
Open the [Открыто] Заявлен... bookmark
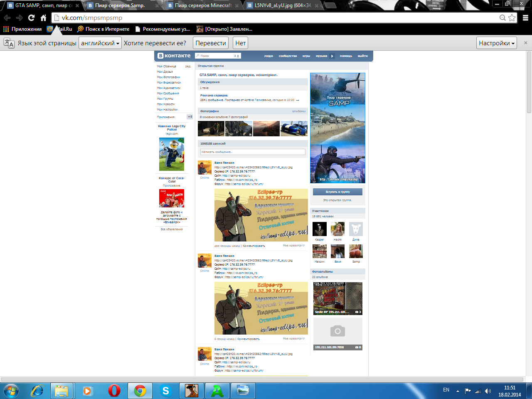224,29
